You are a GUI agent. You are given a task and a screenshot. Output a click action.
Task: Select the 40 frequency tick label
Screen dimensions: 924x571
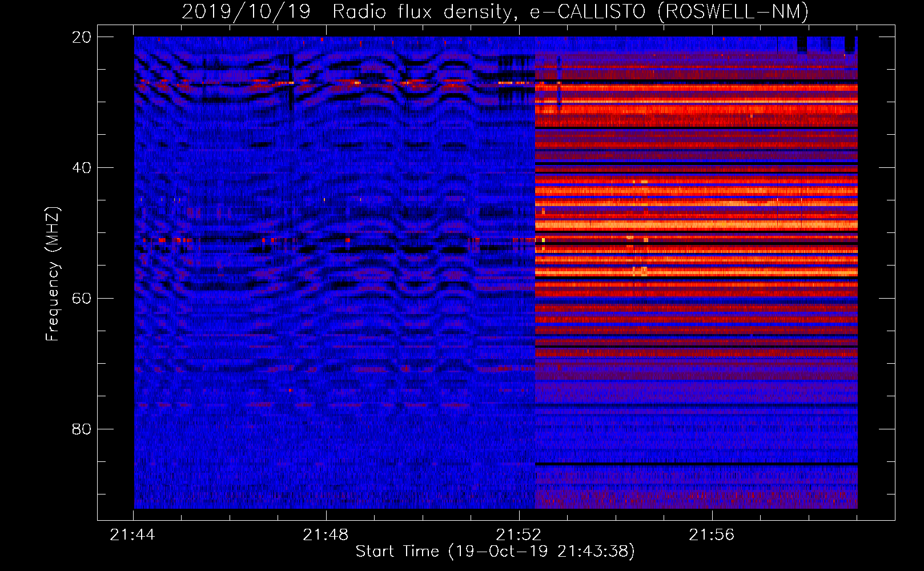point(82,168)
